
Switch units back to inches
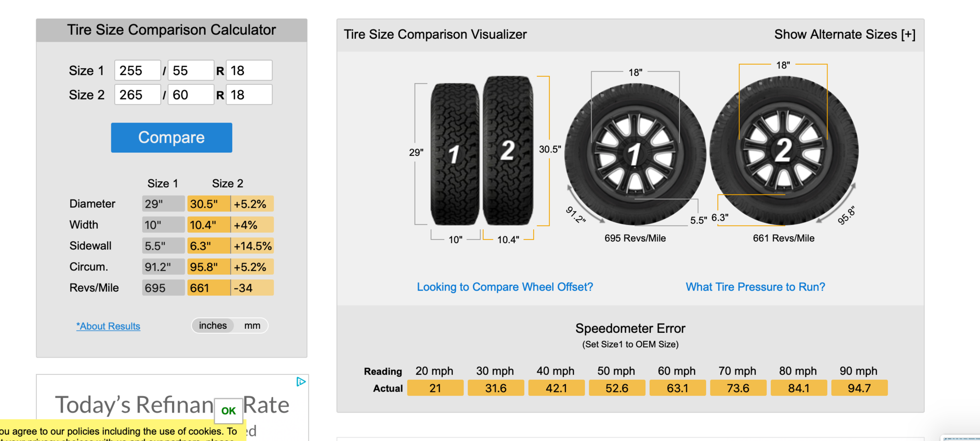click(213, 325)
